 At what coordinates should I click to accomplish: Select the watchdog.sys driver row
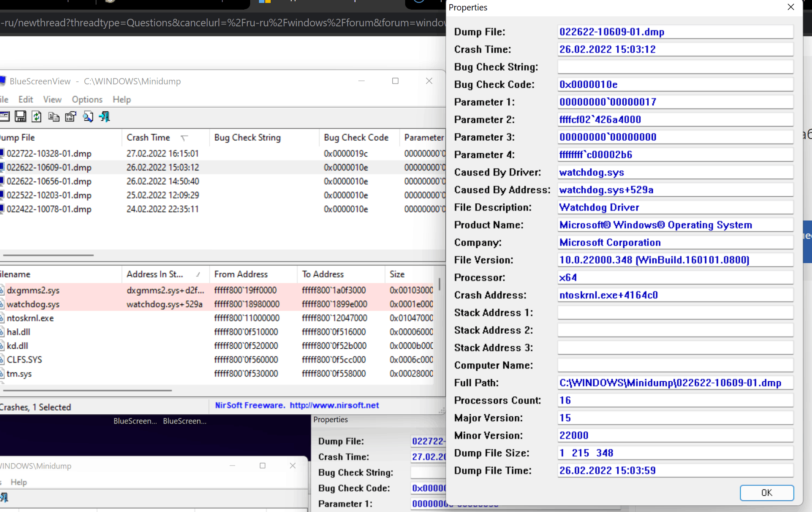click(217, 304)
